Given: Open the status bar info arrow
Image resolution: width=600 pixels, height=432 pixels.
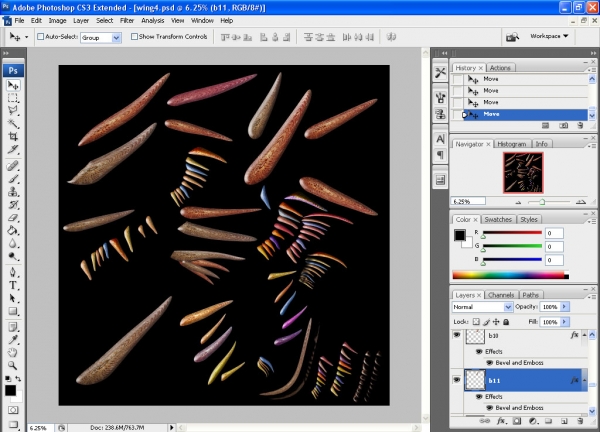Looking at the screenshot, I should 172,427.
